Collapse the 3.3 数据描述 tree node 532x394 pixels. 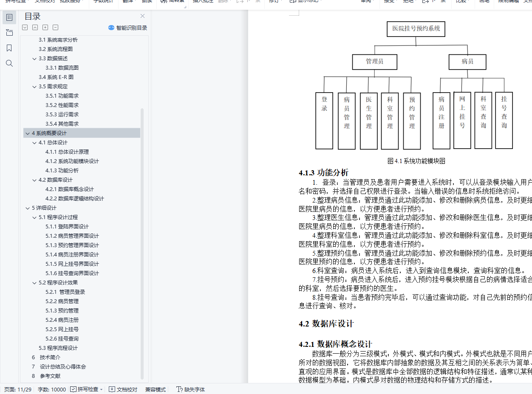pos(34,59)
